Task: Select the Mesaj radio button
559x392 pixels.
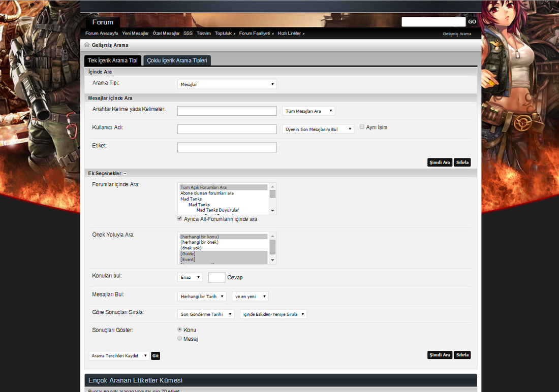Action: coord(180,339)
